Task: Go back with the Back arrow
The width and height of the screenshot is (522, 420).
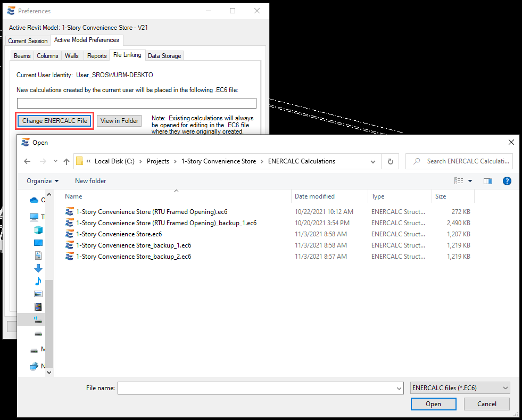Action: [x=27, y=161]
